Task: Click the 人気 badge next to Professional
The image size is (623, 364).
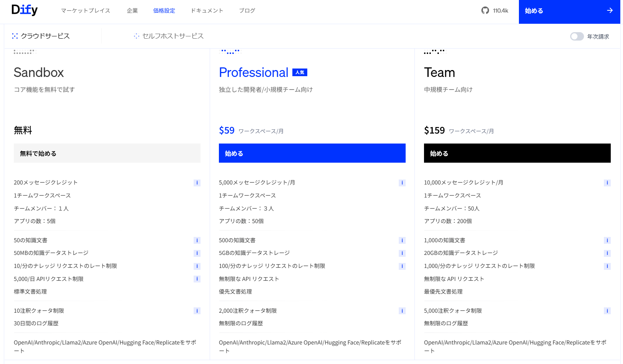Action: (x=300, y=72)
